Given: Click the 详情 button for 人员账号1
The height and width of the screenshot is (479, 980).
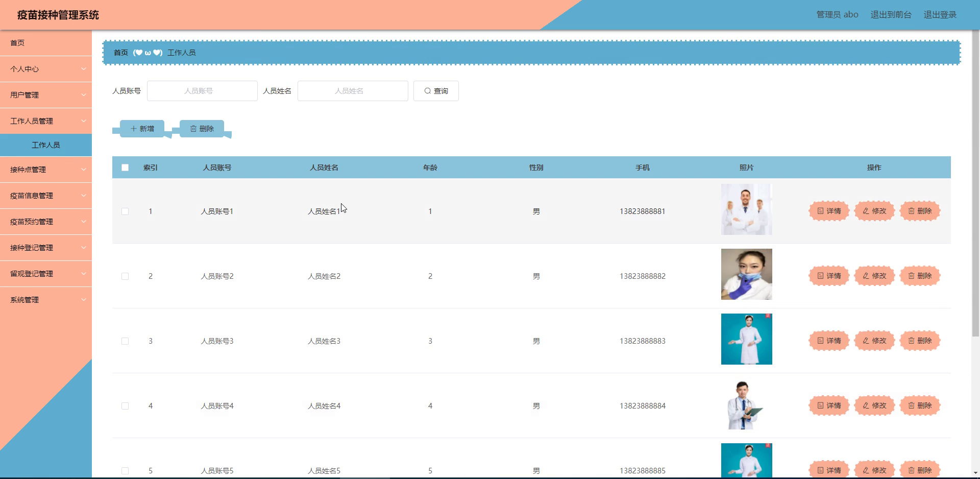Looking at the screenshot, I should pyautogui.click(x=829, y=211).
